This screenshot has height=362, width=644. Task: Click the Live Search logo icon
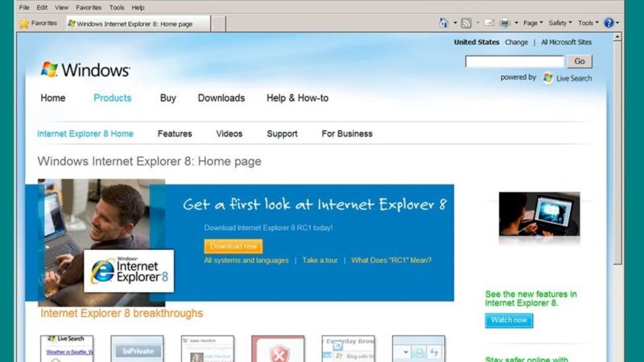tap(548, 78)
